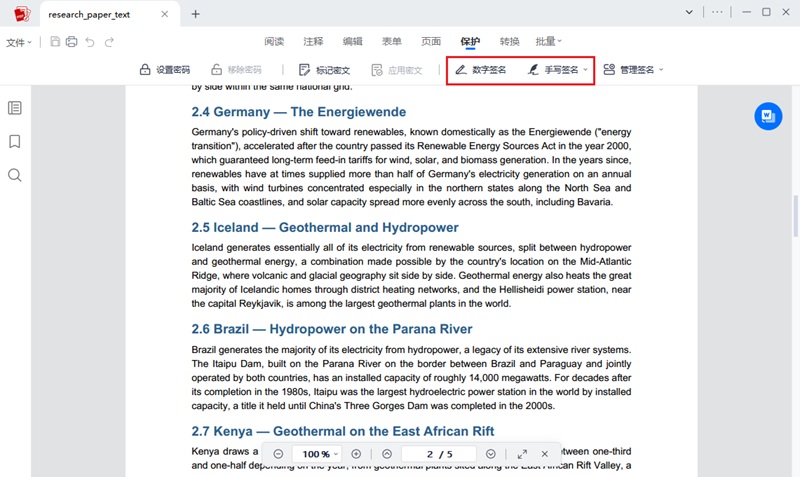Click 设置密码 lock button
800x477 pixels.
pyautogui.click(x=165, y=70)
